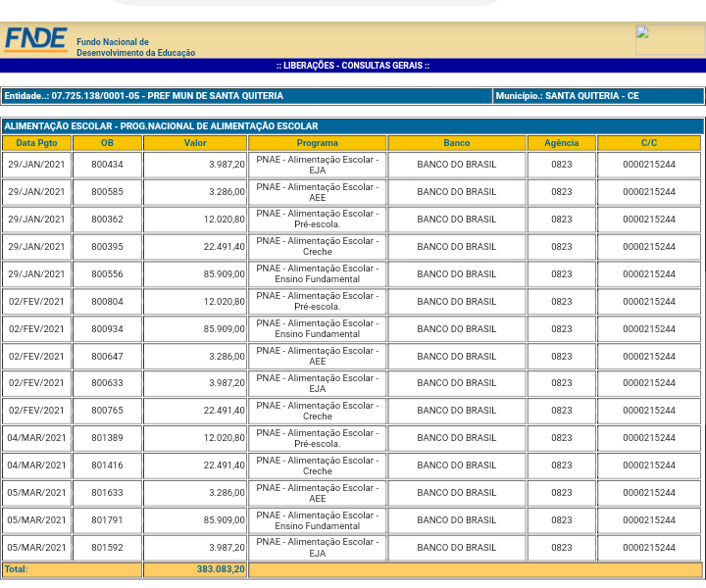
Task: Click OB cell 801791
Action: [107, 520]
